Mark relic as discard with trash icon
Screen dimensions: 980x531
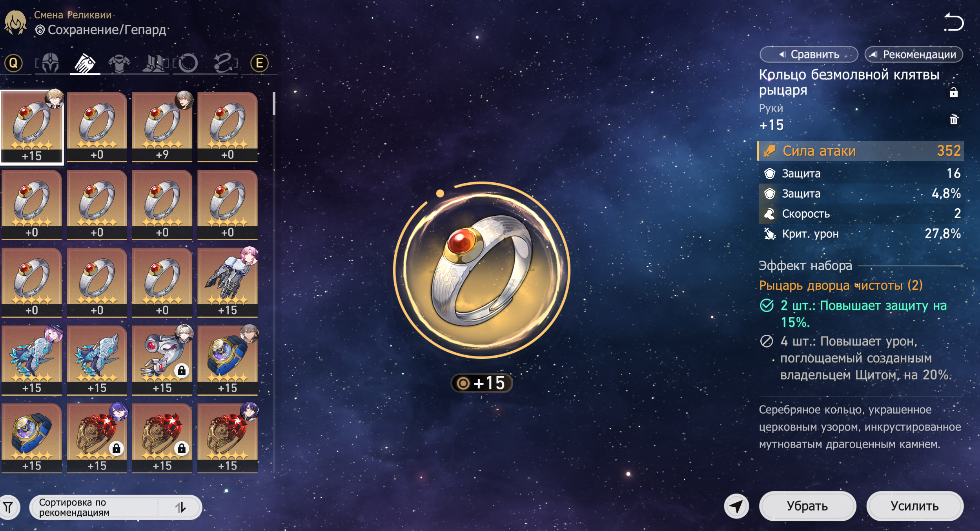[x=953, y=119]
